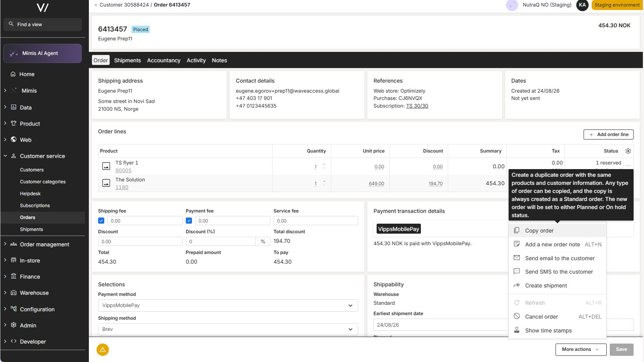Click the Discount amount input field
This screenshot has height=362, width=644.
(140, 242)
